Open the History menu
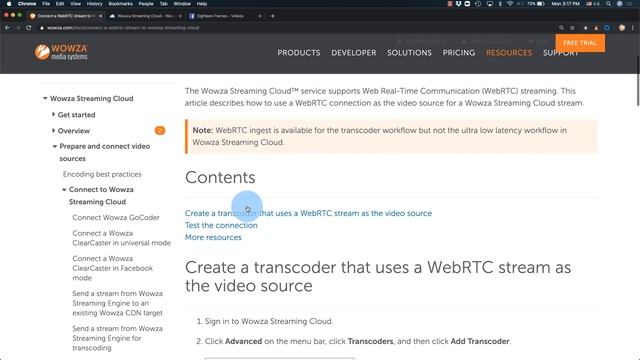 pos(94,4)
